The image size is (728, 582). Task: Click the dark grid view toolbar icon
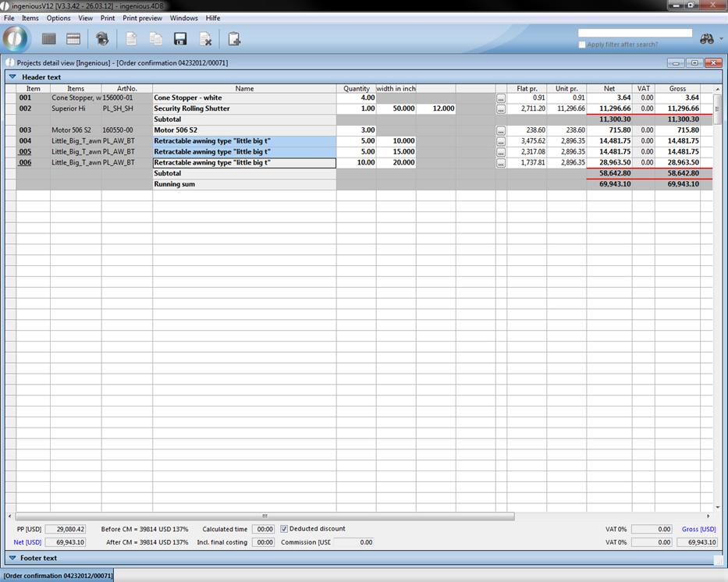(x=48, y=39)
